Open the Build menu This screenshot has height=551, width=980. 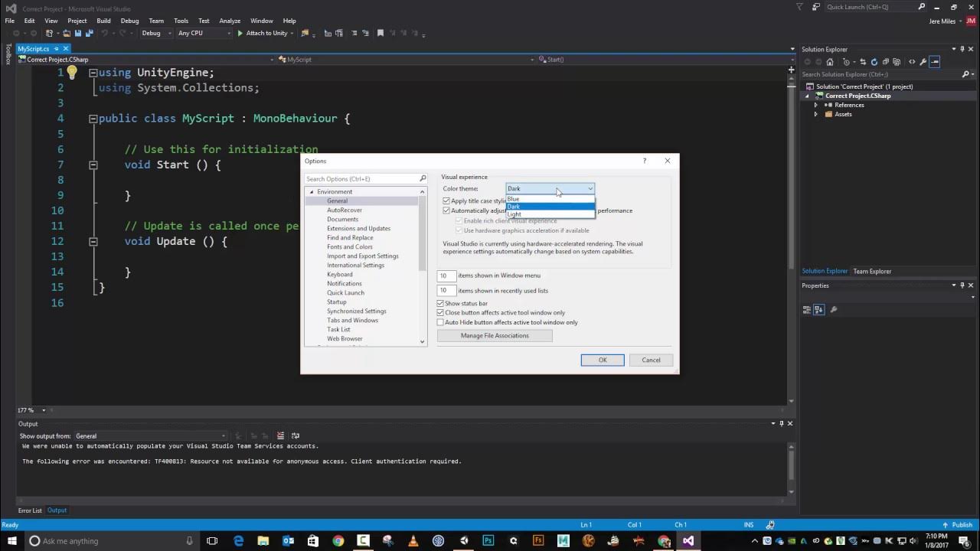click(103, 21)
